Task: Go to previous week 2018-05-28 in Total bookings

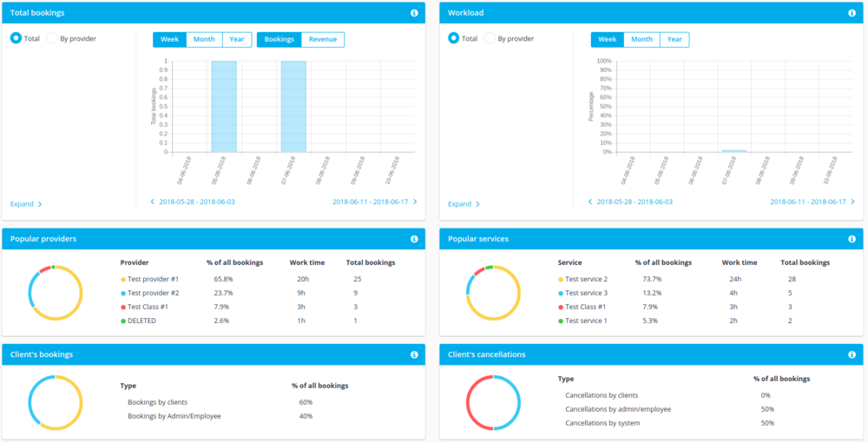Action: pyautogui.click(x=193, y=202)
